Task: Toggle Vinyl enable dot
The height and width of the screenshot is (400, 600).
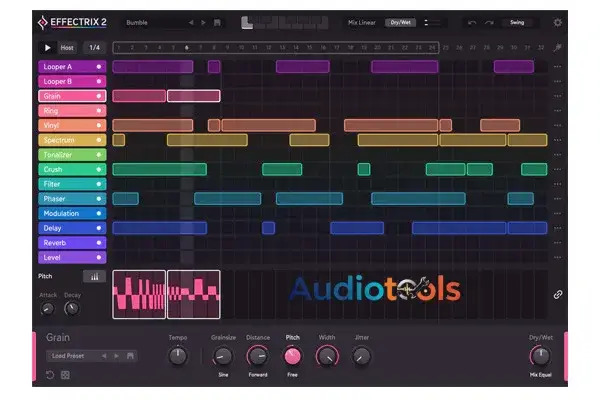Action: pos(99,125)
